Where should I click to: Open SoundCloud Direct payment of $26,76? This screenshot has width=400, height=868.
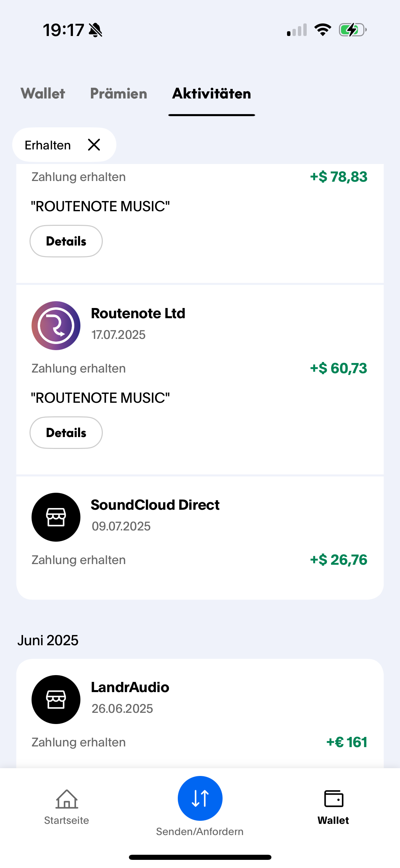pos(200,538)
